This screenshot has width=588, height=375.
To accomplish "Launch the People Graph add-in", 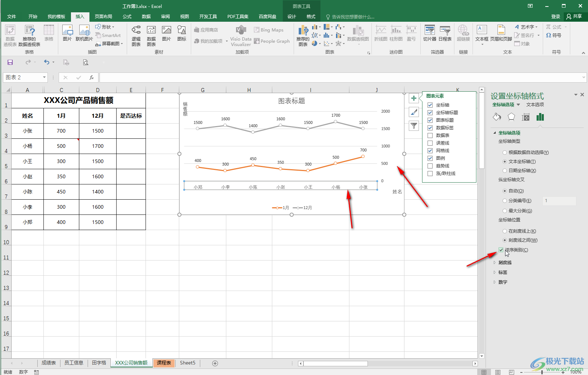I will (272, 41).
